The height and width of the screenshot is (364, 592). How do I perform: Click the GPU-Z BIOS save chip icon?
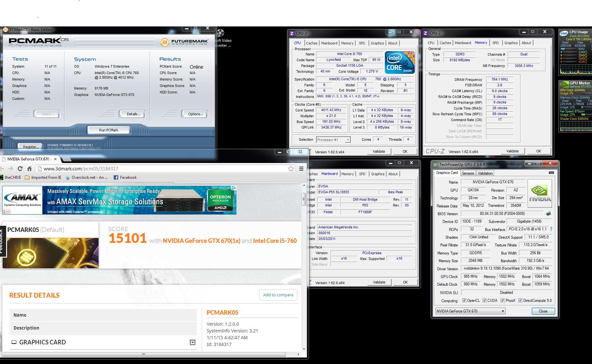point(549,214)
